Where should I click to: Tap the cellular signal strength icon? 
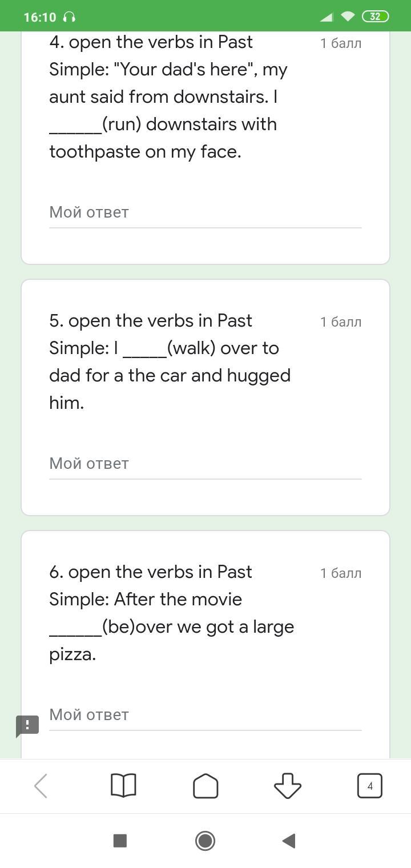click(327, 17)
